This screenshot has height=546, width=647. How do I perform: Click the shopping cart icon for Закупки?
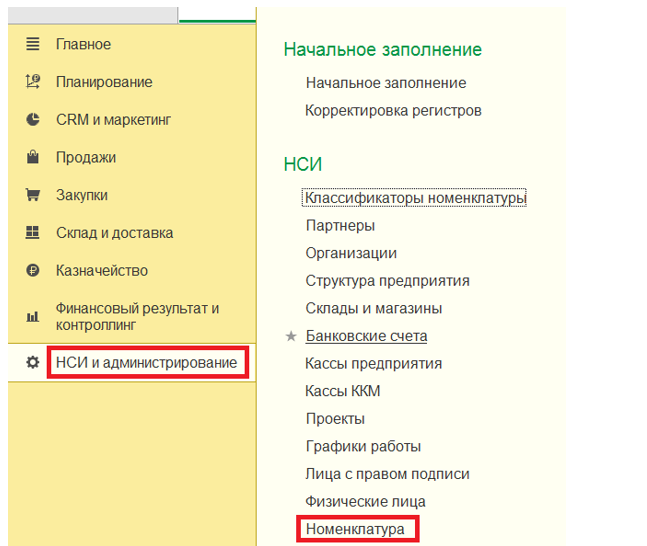[33, 195]
